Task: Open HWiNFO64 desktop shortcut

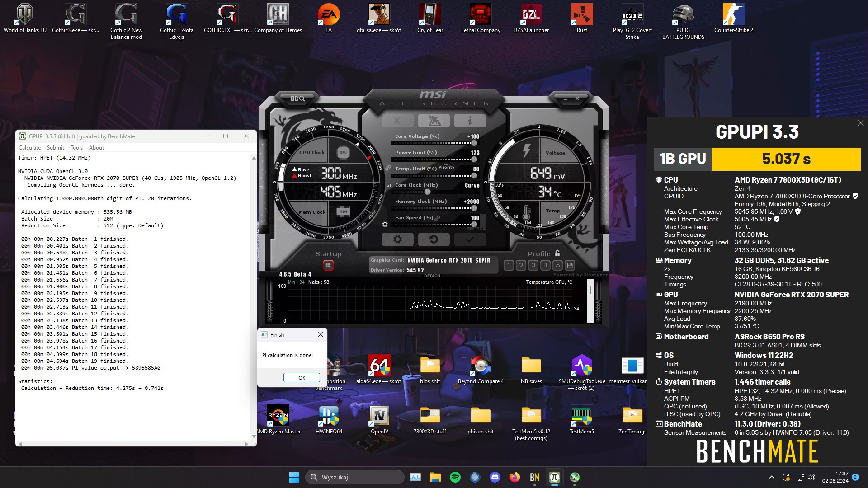Action: [329, 420]
